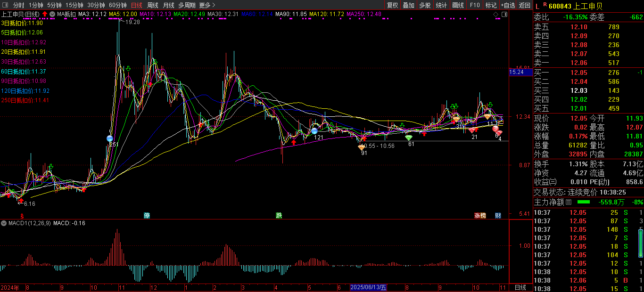Click the red up-arrow beside 上工申贝(日线)
The image size is (644, 292).
pos(44,14)
